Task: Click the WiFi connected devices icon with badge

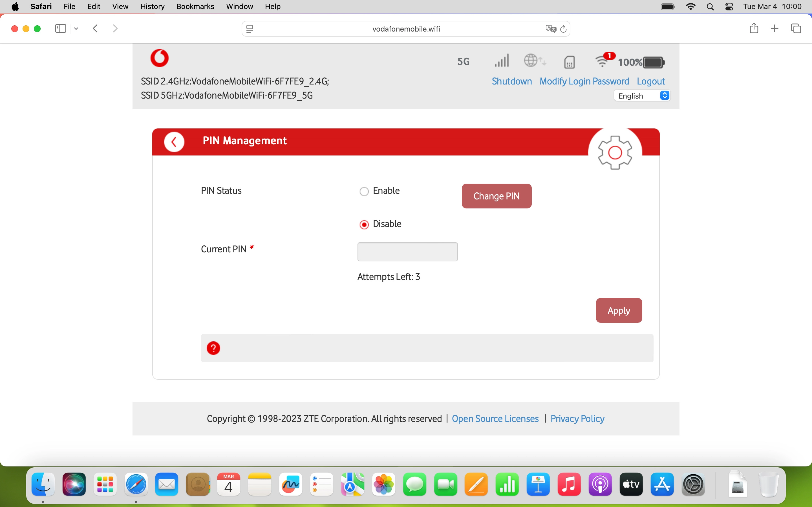Action: [x=603, y=61]
